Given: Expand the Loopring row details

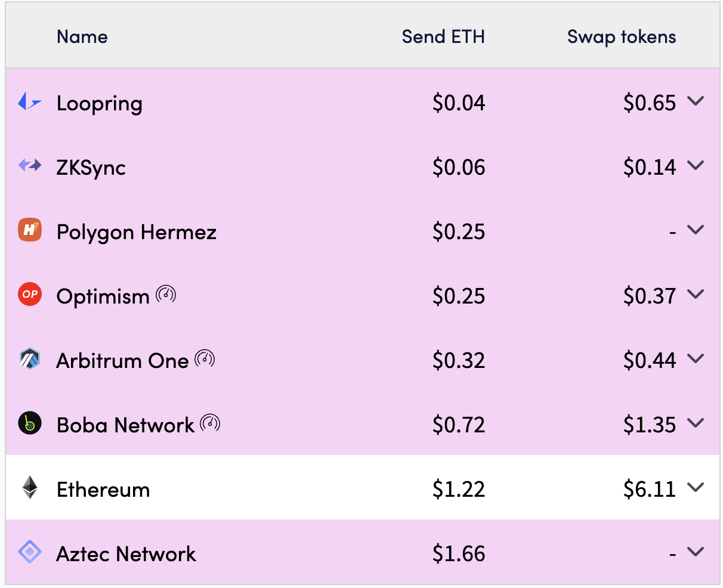Looking at the screenshot, I should [696, 101].
